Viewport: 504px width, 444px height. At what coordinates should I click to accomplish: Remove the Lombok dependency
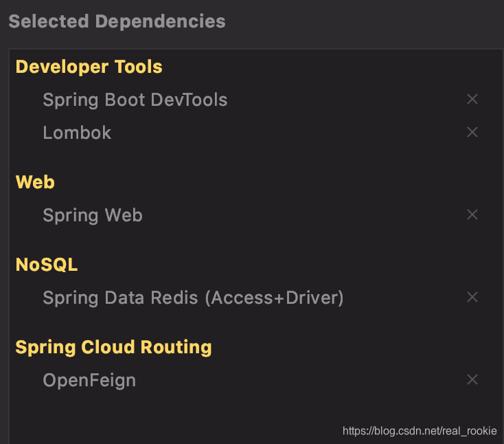tap(472, 132)
